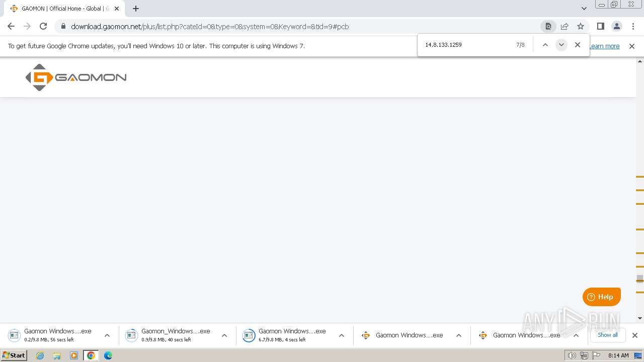Image resolution: width=644 pixels, height=362 pixels.
Task: Click the network tray icon
Action: pos(584,355)
